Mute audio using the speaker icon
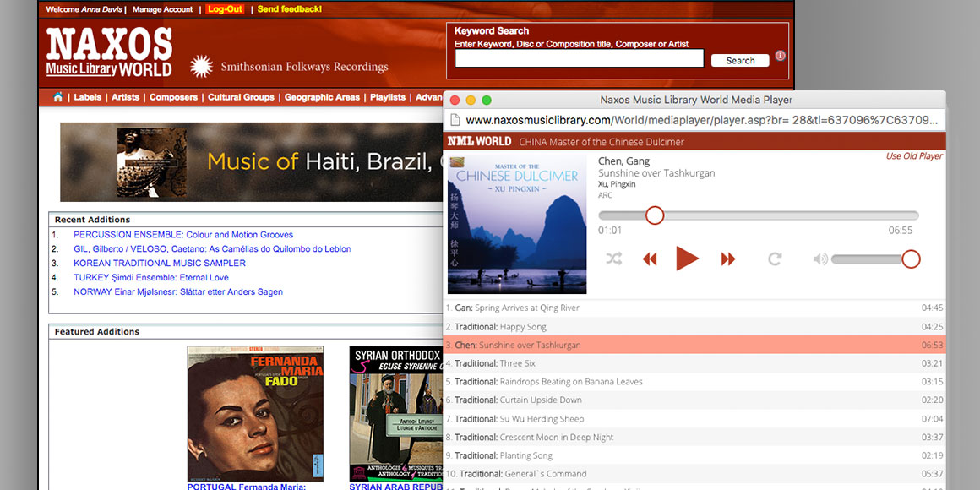Screen dimensions: 980x490 pyautogui.click(x=819, y=259)
